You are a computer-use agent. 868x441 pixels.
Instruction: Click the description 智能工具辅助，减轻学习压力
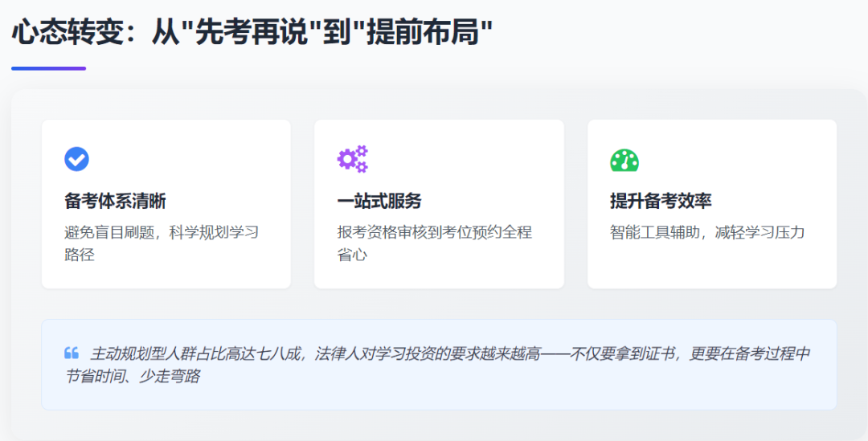(x=707, y=232)
